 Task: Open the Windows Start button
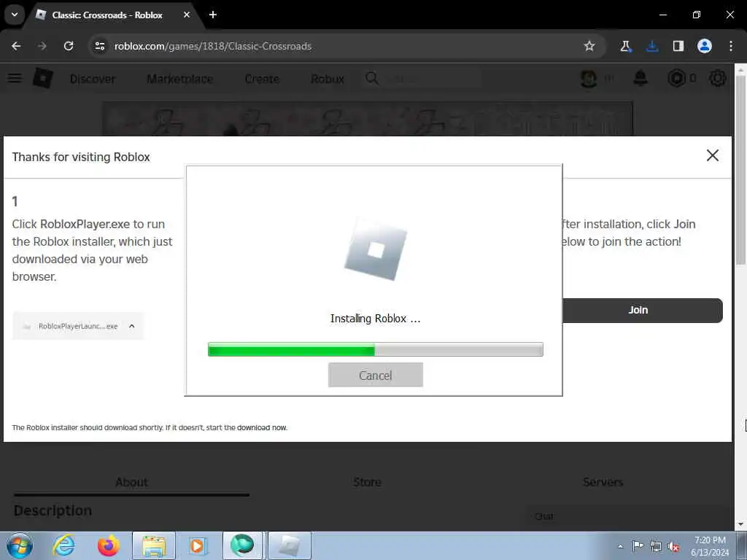click(x=20, y=545)
